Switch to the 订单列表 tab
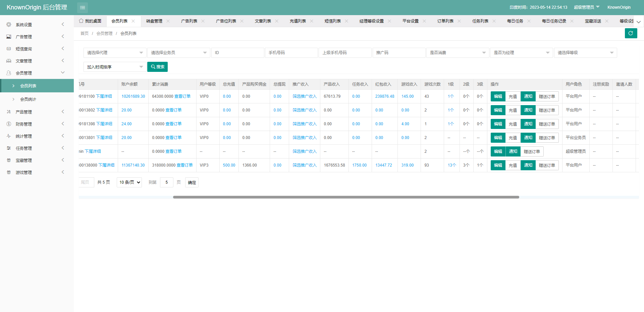Viewport: 644px width, 312px height. coord(445,21)
